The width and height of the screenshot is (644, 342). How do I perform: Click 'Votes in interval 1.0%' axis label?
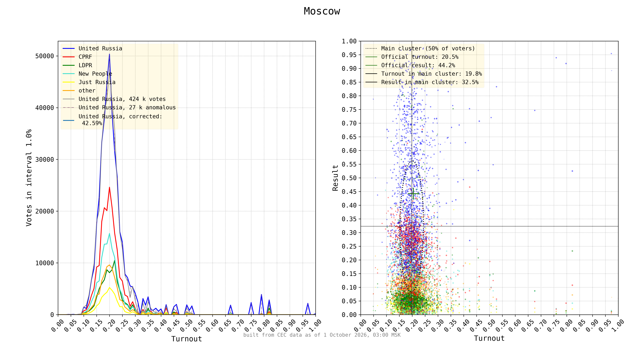(x=29, y=178)
